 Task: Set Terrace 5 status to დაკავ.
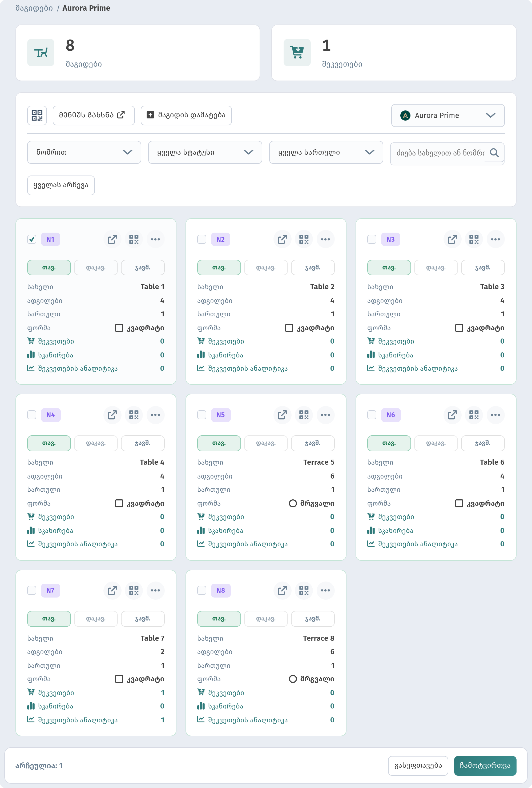(266, 444)
